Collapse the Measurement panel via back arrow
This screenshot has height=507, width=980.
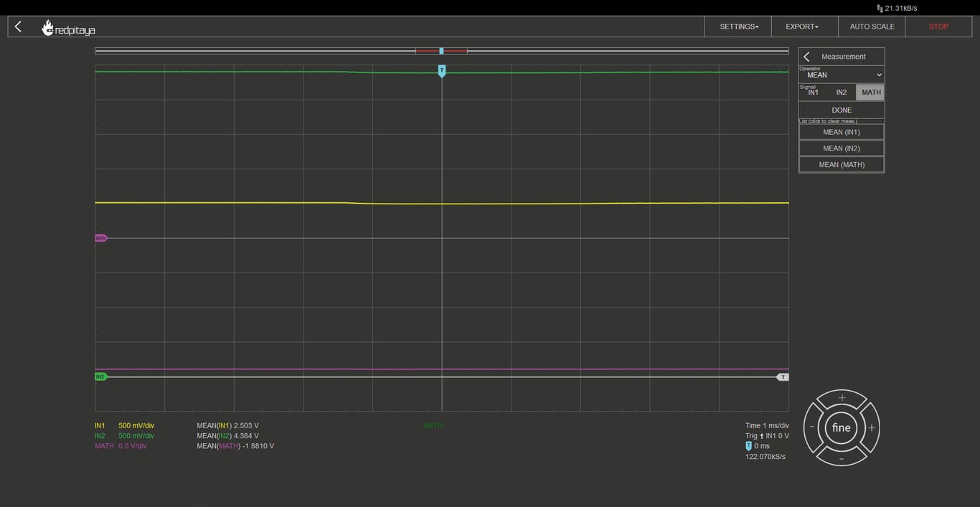pyautogui.click(x=807, y=57)
